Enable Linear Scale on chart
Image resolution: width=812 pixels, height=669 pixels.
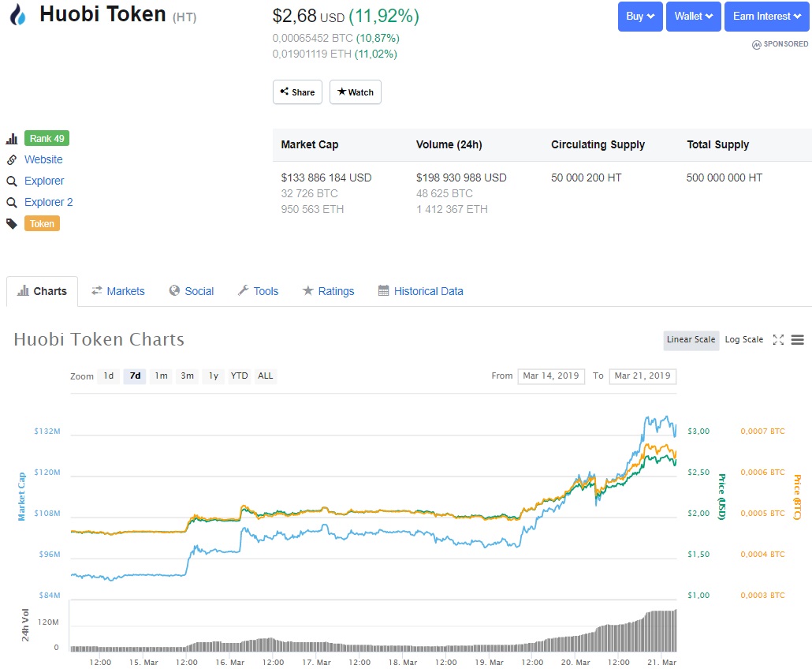691,340
